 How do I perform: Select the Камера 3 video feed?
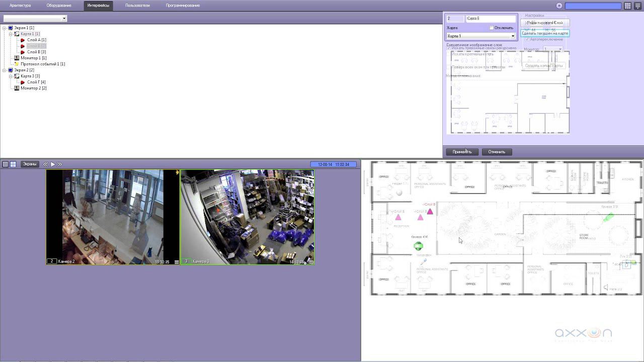(248, 217)
